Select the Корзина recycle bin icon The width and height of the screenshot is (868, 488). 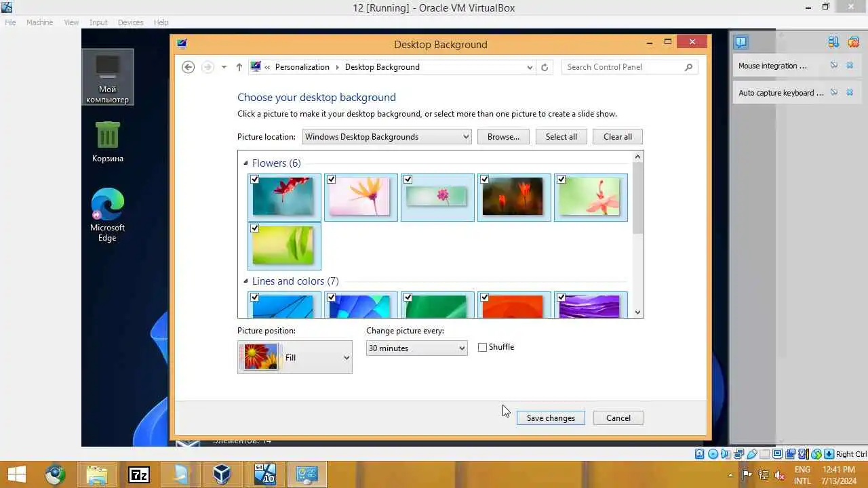coord(107,141)
